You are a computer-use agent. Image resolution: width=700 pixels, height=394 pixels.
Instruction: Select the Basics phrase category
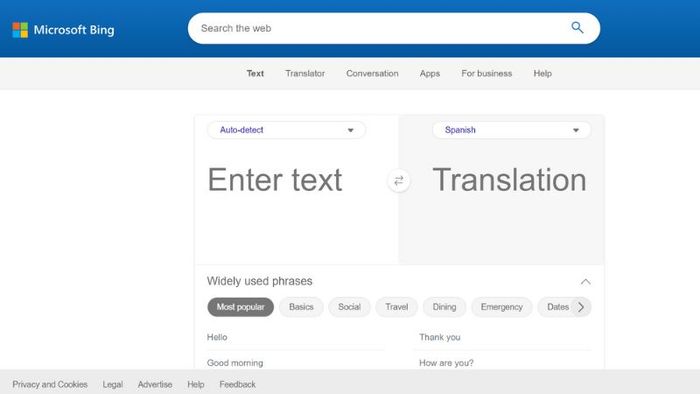(x=301, y=307)
